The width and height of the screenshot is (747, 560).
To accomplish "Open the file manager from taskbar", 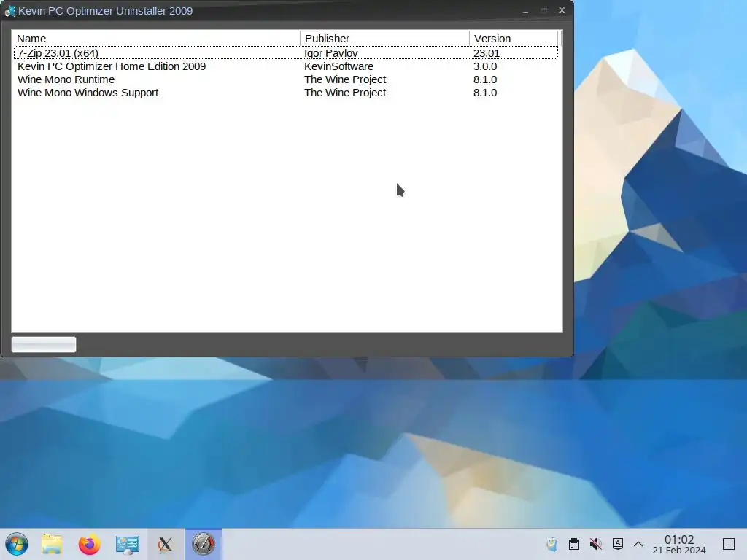I will pos(52,544).
